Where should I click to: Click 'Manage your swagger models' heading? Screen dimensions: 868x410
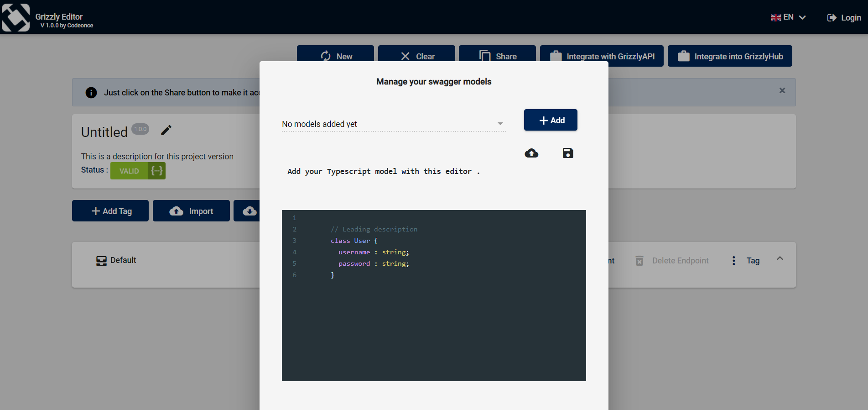(434, 82)
